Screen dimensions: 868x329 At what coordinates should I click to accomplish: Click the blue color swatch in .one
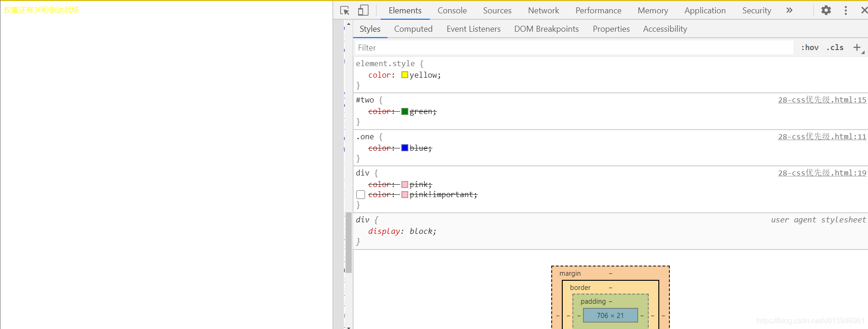click(405, 148)
